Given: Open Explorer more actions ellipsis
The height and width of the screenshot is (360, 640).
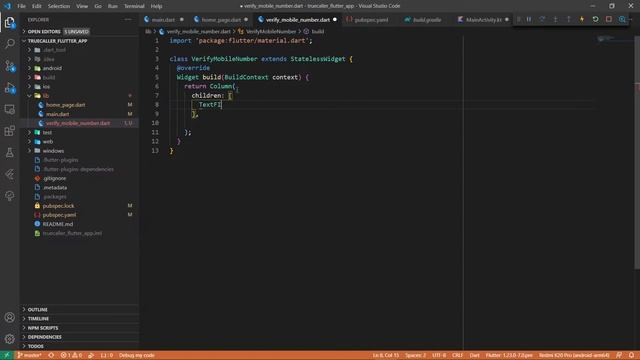Looking at the screenshot, I should [128, 20].
